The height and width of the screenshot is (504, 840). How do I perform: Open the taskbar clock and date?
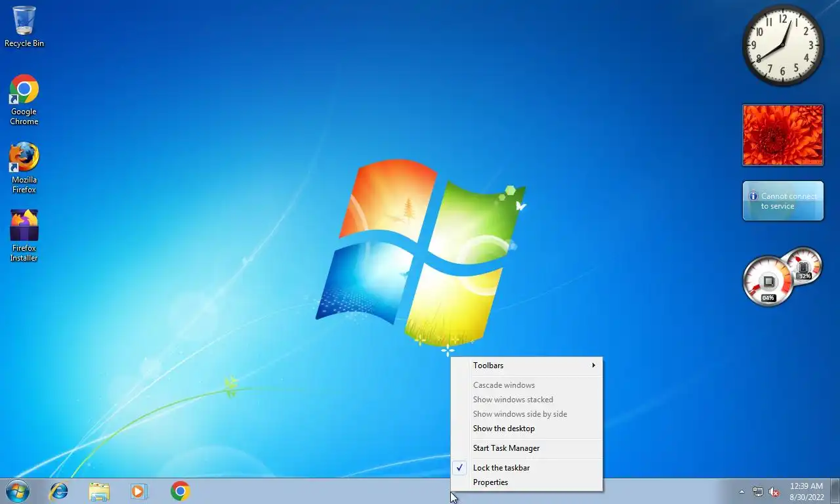pos(807,492)
